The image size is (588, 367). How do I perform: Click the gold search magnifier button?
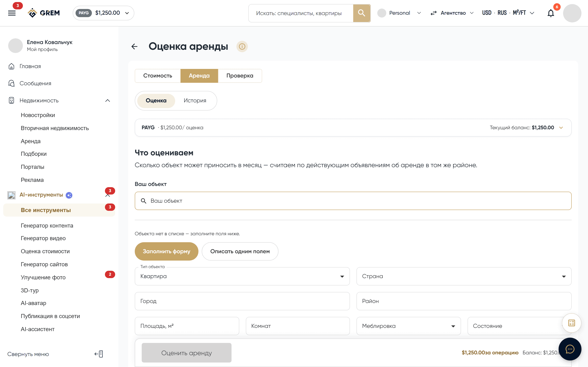pyautogui.click(x=362, y=13)
